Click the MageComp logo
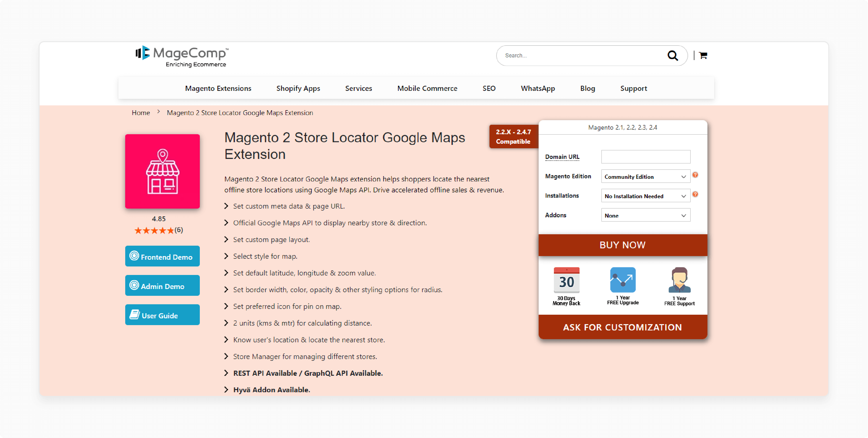Screen dimensions: 868x438 click(182, 56)
